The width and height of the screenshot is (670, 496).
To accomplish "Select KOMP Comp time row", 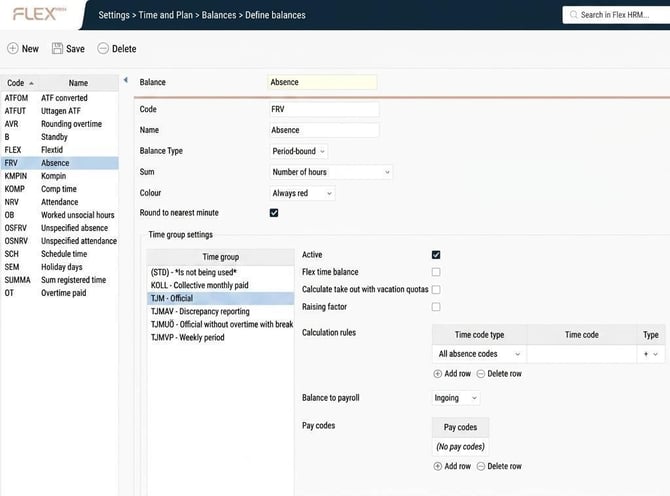I will coord(60,189).
